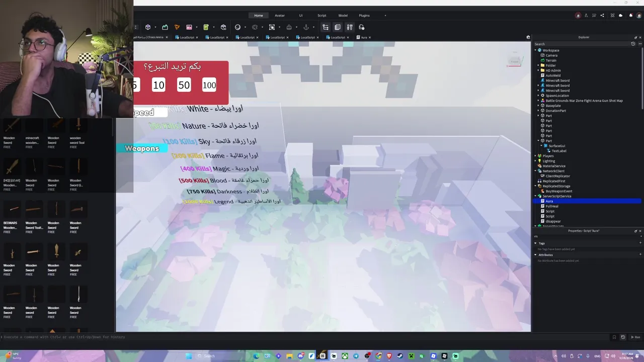Expand the HD Admin folder node

[x=538, y=70]
